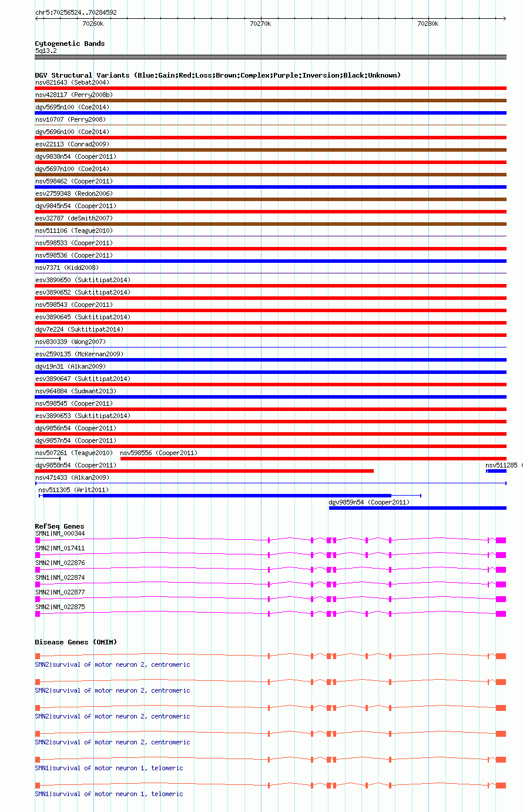
Task: Open variant nsv830339 (Wong2007)
Action: click(71, 342)
